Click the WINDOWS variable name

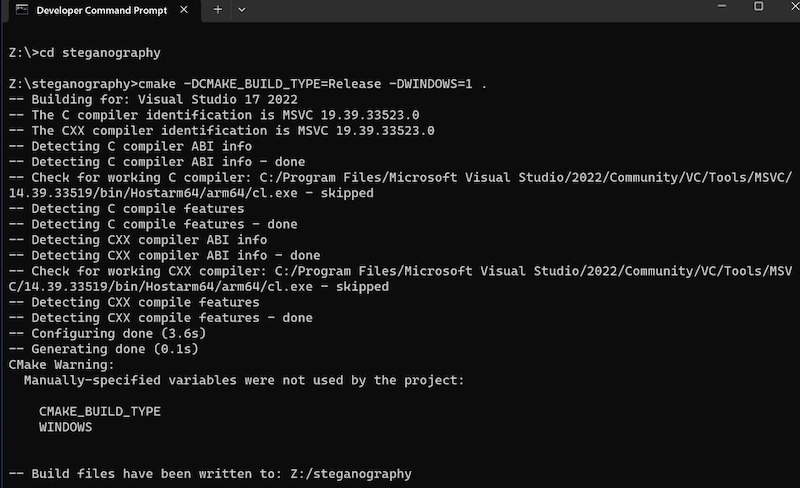tap(66, 427)
